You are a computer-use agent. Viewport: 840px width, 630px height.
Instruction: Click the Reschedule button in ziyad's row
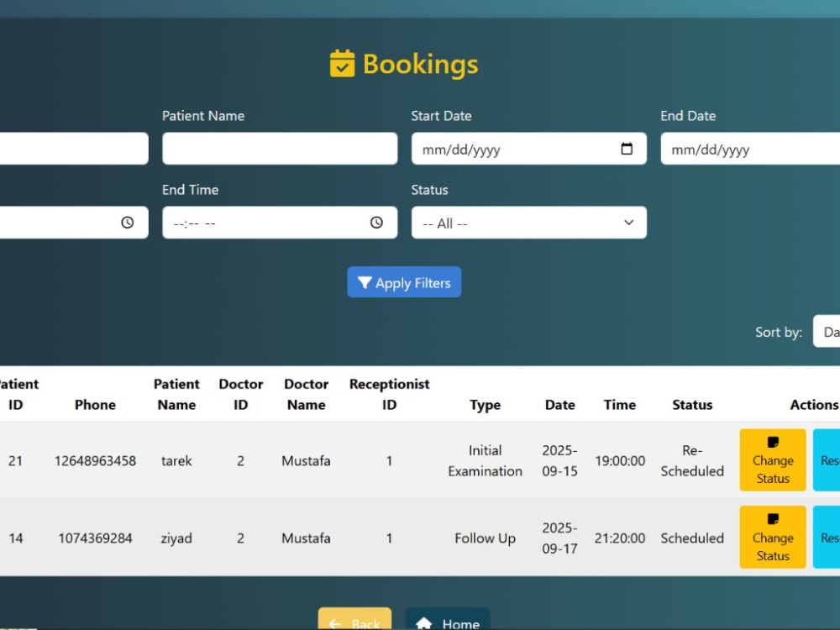[827, 537]
